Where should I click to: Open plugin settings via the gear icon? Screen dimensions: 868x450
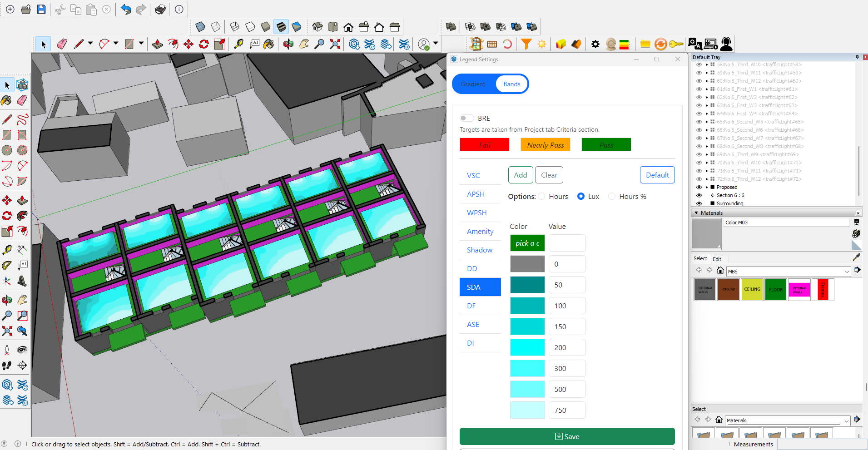(x=595, y=44)
